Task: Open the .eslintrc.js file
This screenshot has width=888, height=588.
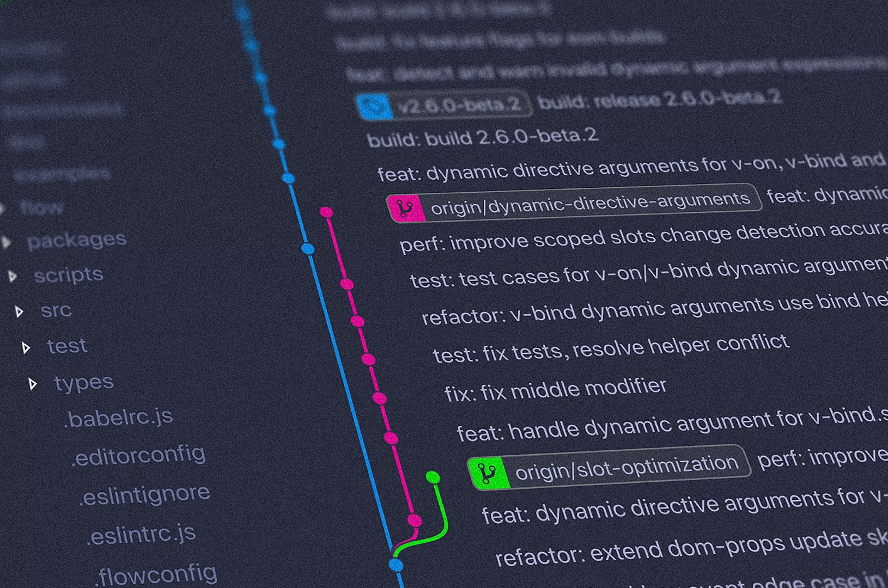Action: coord(141,535)
